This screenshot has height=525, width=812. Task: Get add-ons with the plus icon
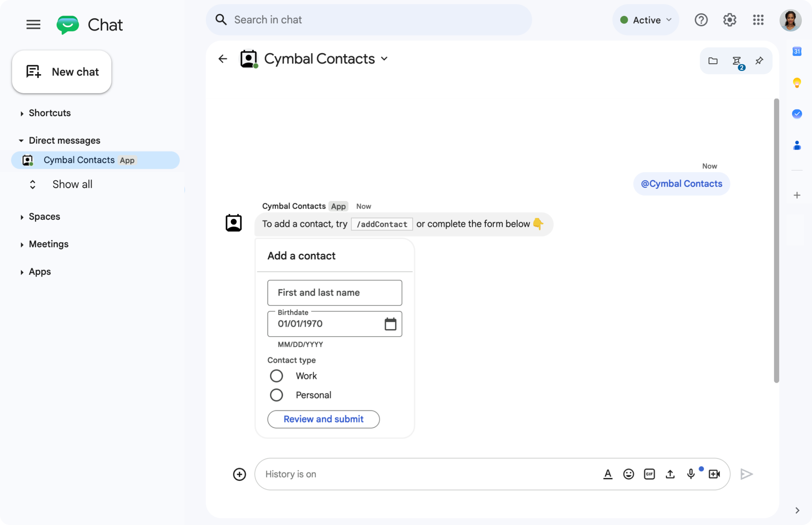click(797, 195)
